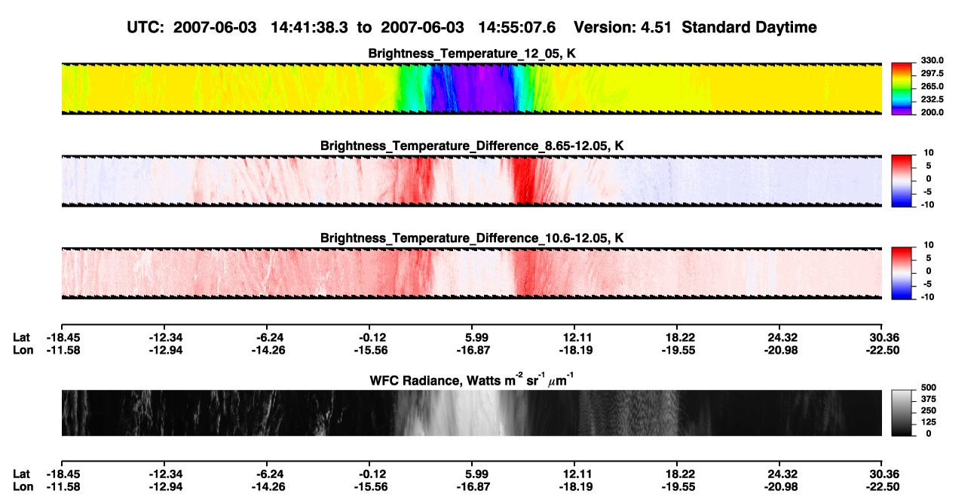Click the 'WFC Radiance' panel title
The height and width of the screenshot is (503, 980).
pos(472,380)
